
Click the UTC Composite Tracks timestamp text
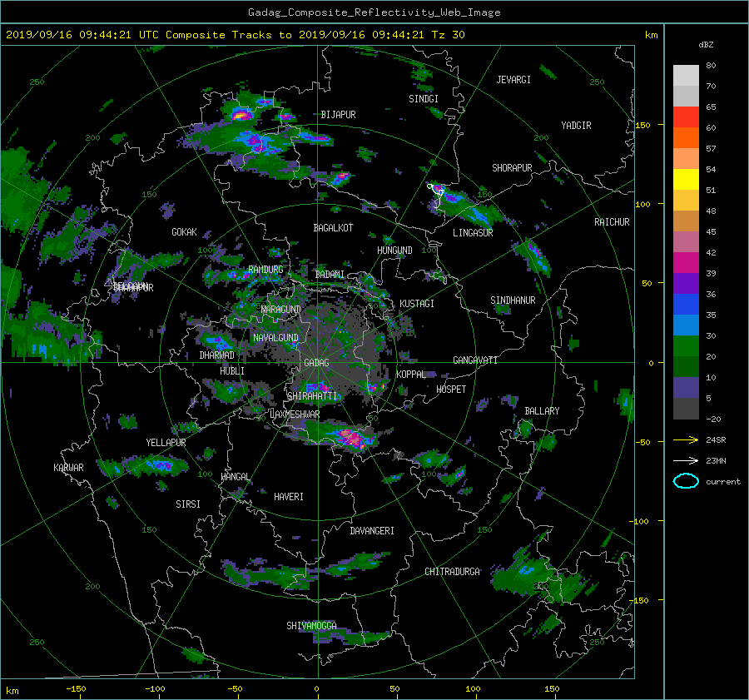(235, 34)
